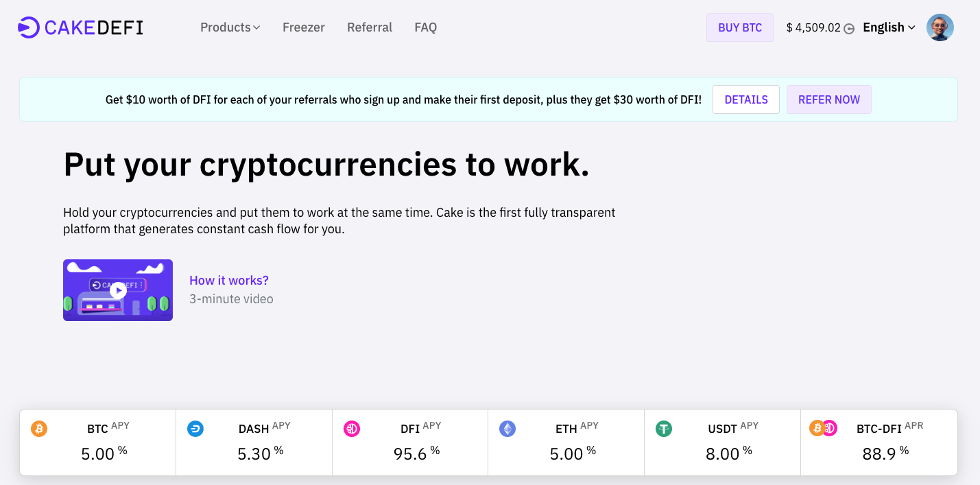
Task: Open your profile avatar menu
Action: point(940,27)
